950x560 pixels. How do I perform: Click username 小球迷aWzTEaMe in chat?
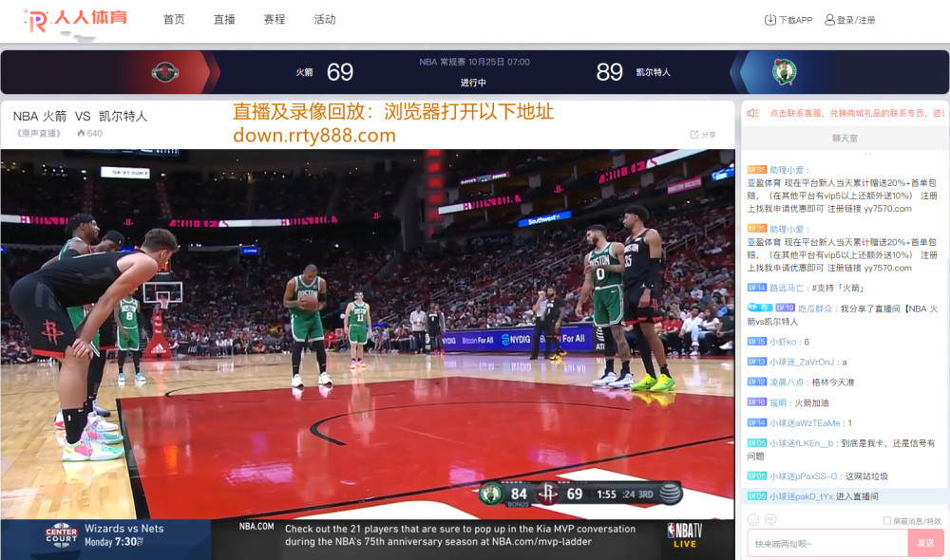pyautogui.click(x=805, y=423)
